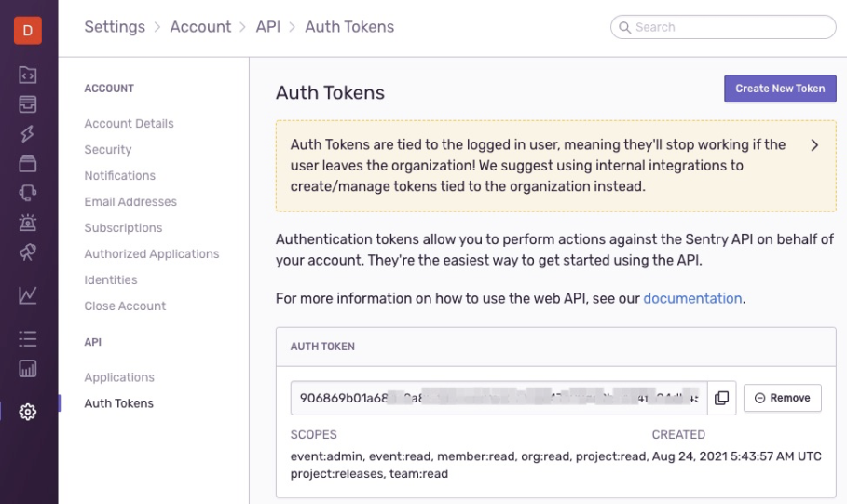Click the Auth Tokens breadcrumb
Screen dimensions: 847x504
349,27
